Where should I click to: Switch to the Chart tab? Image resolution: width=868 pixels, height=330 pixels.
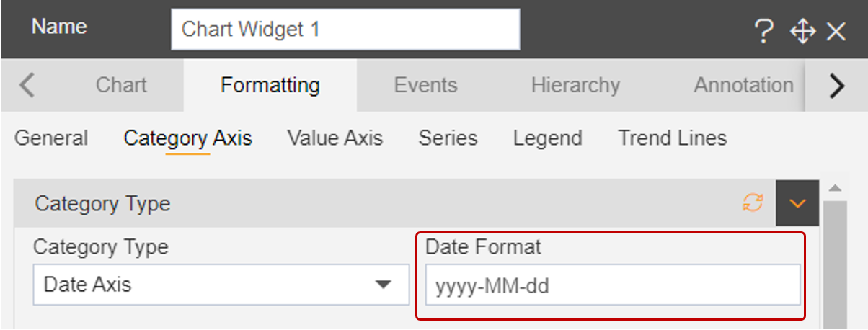(x=121, y=85)
